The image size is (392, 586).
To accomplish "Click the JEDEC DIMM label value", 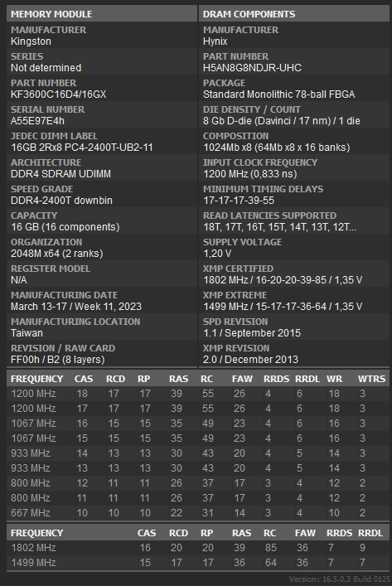I will (82, 148).
